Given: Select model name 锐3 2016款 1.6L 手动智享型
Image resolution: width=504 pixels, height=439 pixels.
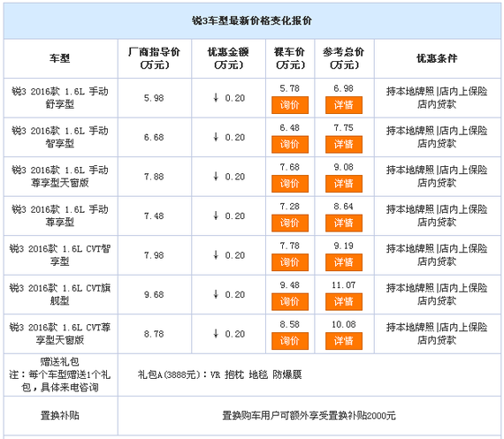Looking at the screenshot, I should pos(60,137).
